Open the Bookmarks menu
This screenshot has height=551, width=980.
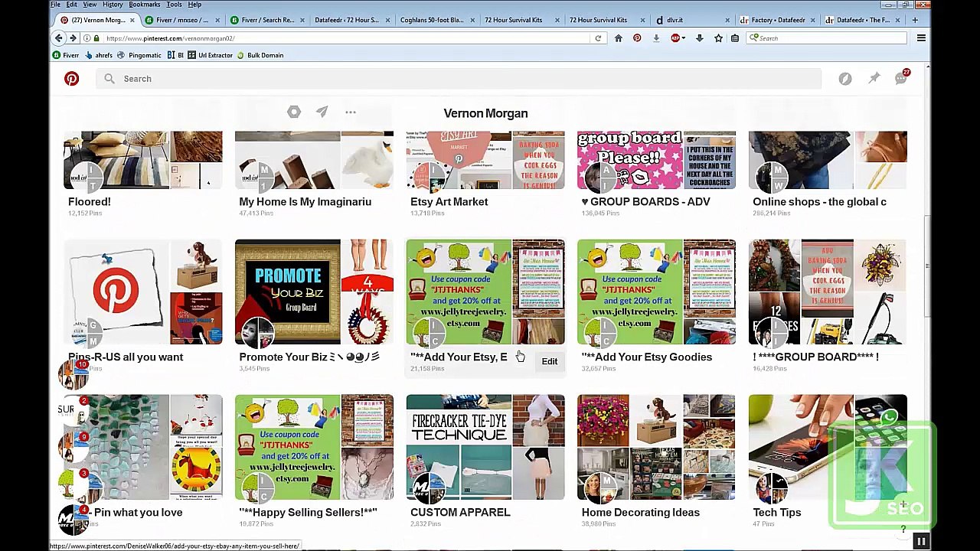click(x=145, y=5)
